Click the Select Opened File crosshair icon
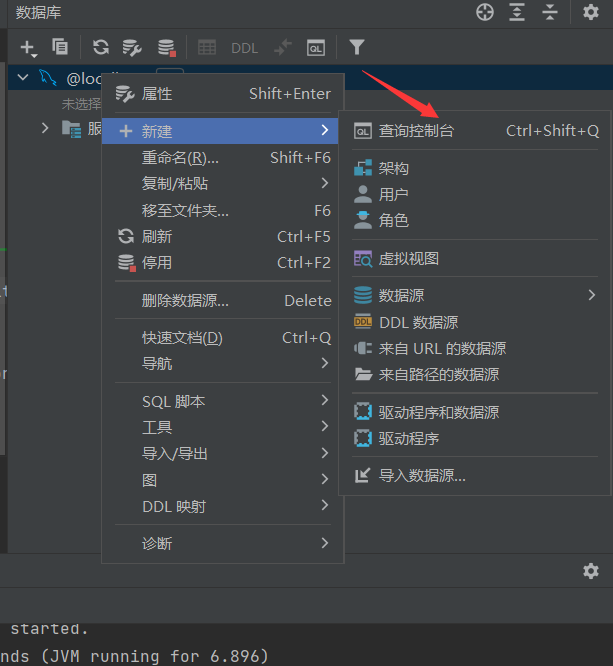 [485, 12]
